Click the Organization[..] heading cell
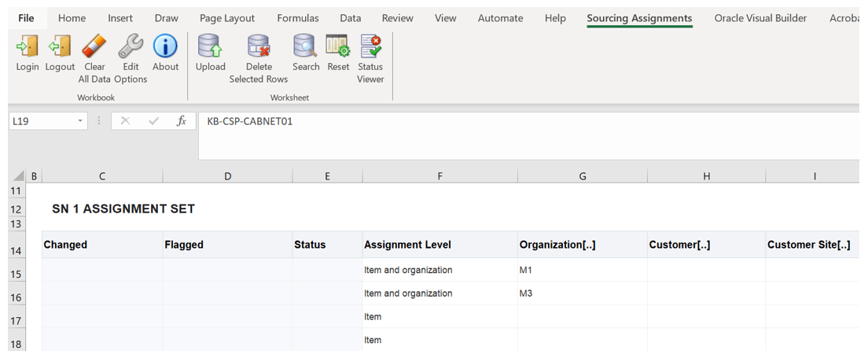The image size is (868, 362). pyautogui.click(x=583, y=245)
